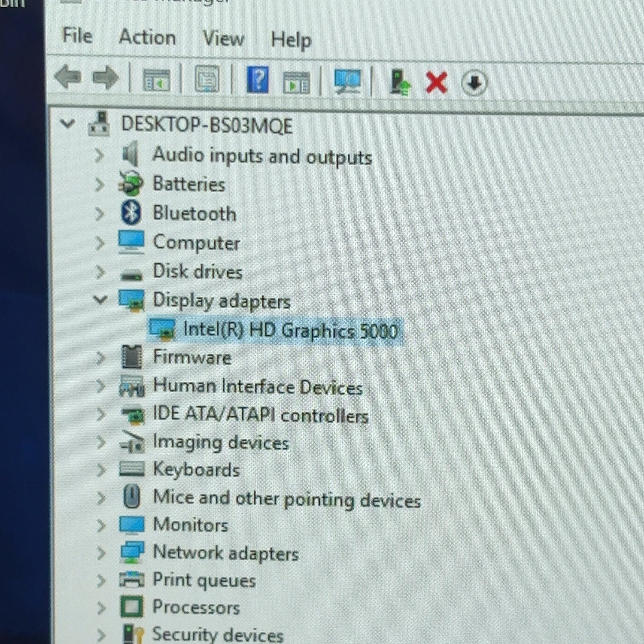Image resolution: width=644 pixels, height=644 pixels.
Task: Open the View menu
Action: coord(223,38)
